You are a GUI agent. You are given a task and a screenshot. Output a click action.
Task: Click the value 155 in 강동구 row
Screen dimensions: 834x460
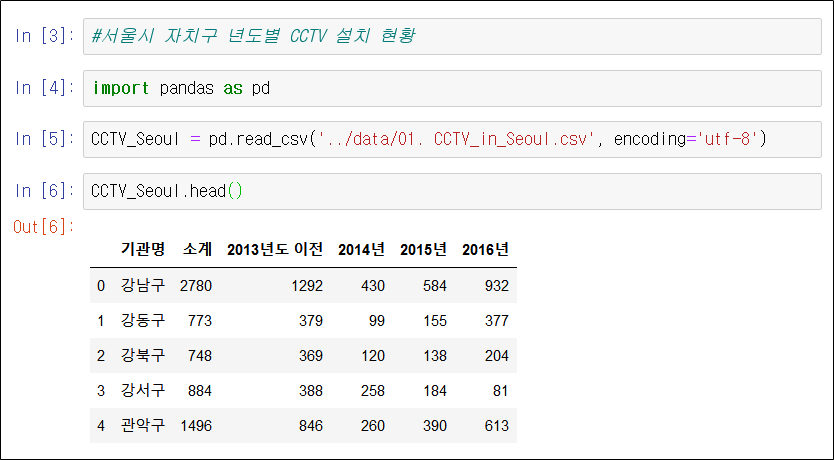[435, 321]
